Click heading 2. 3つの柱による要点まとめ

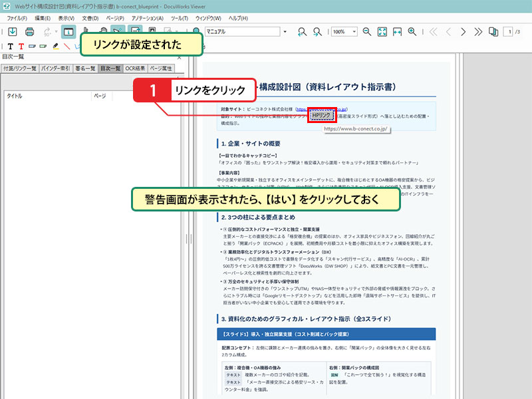pyautogui.click(x=258, y=217)
